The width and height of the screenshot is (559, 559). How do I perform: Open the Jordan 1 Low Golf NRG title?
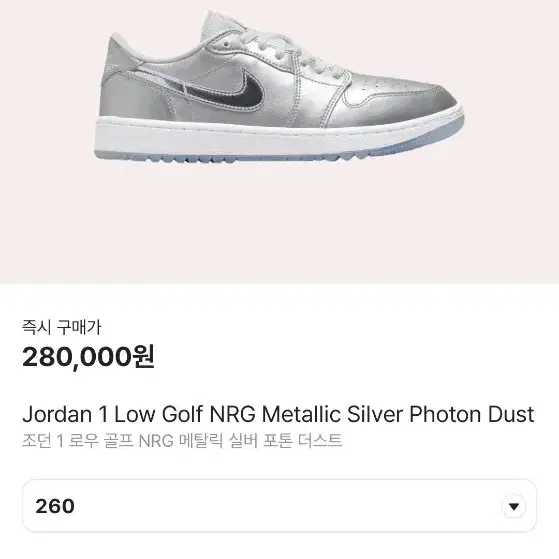pyautogui.click(x=278, y=414)
